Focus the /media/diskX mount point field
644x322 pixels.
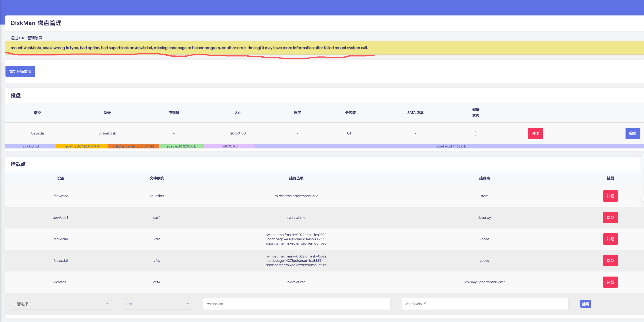pyautogui.click(x=484, y=304)
